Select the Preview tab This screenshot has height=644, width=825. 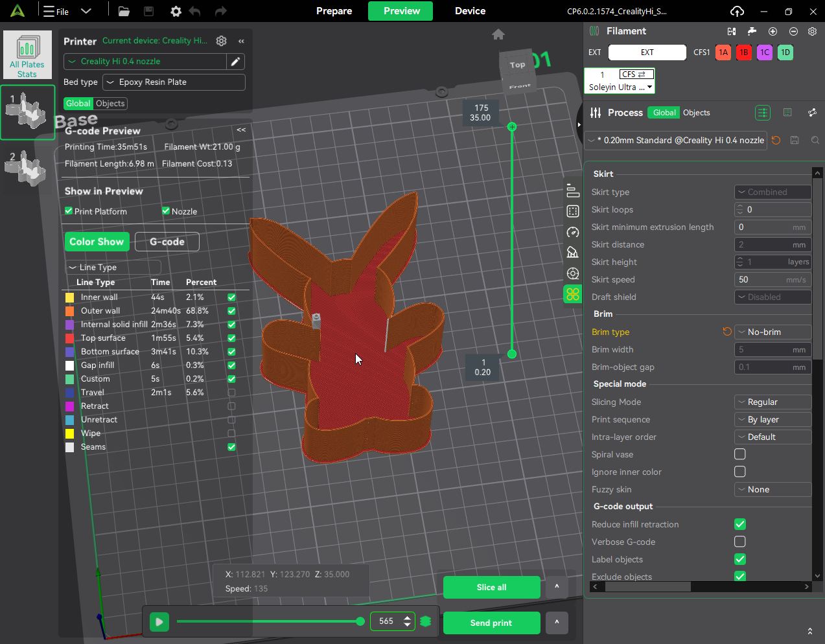[x=402, y=11]
